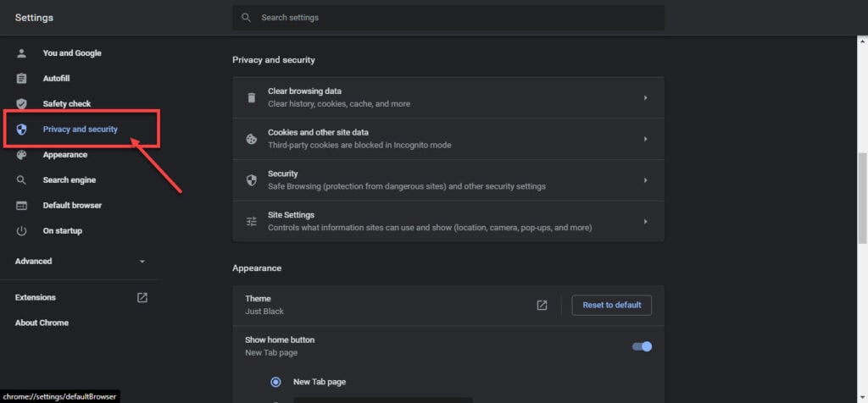Click the Appearance palette icon
The image size is (868, 403).
[21, 155]
